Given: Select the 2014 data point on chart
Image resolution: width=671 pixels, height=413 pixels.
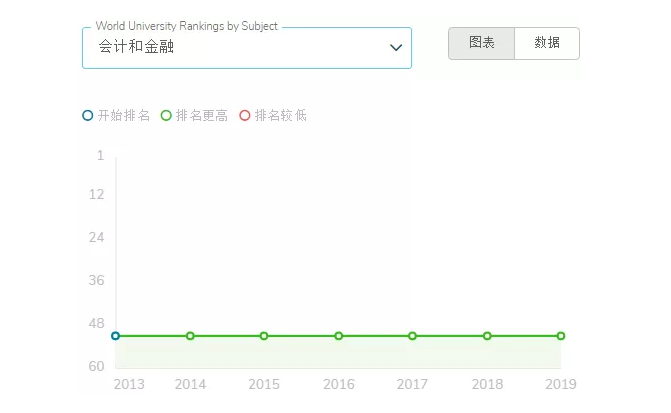Looking at the screenshot, I should (190, 336).
